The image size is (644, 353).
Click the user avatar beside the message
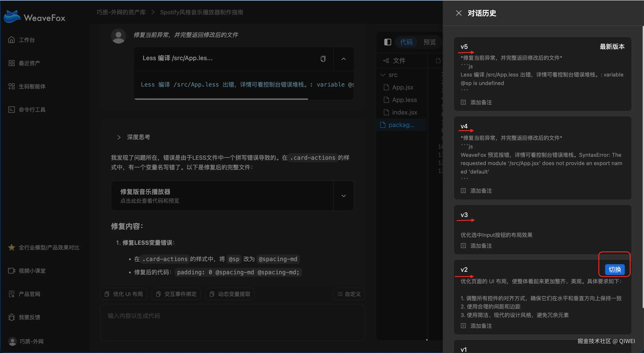(x=118, y=36)
